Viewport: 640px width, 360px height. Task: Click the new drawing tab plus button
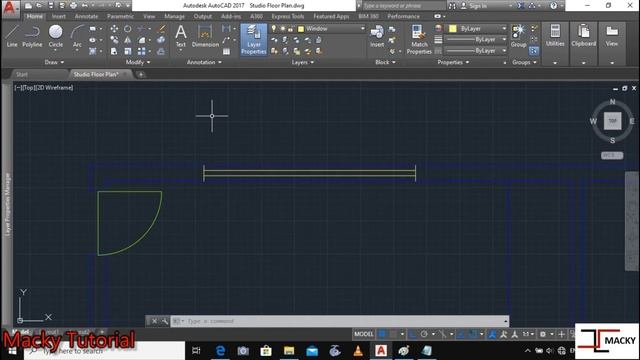point(141,74)
